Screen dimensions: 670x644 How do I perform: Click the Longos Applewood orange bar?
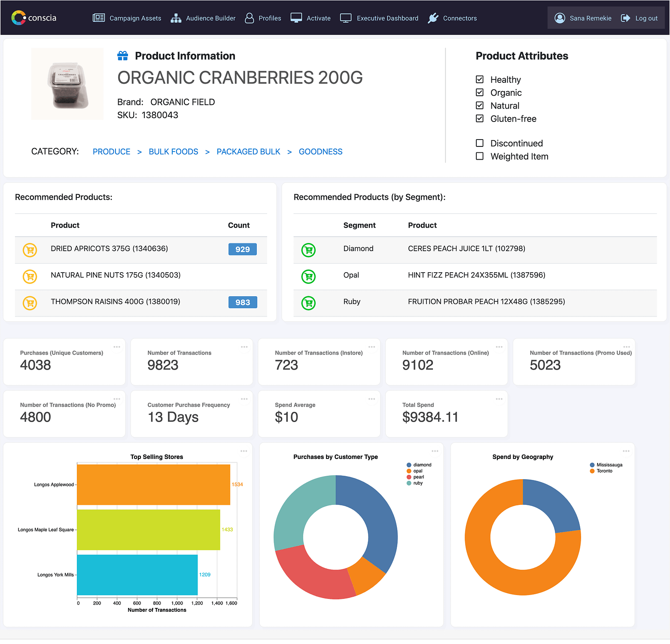tap(154, 485)
